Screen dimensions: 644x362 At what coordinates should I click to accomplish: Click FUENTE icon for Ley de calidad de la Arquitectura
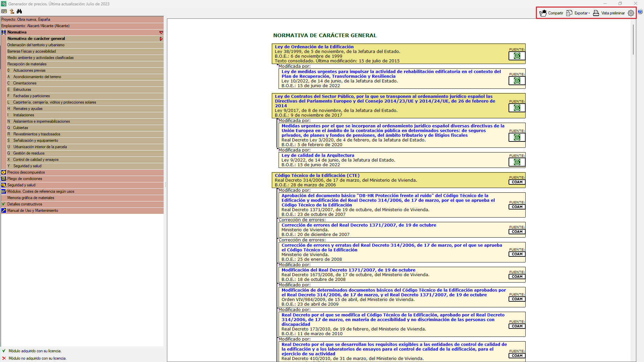[x=517, y=162]
